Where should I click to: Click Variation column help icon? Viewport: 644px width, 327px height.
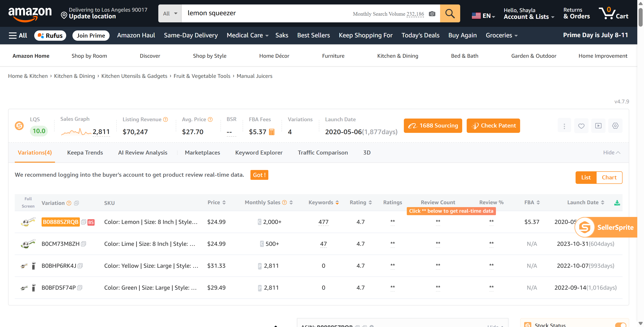point(69,203)
